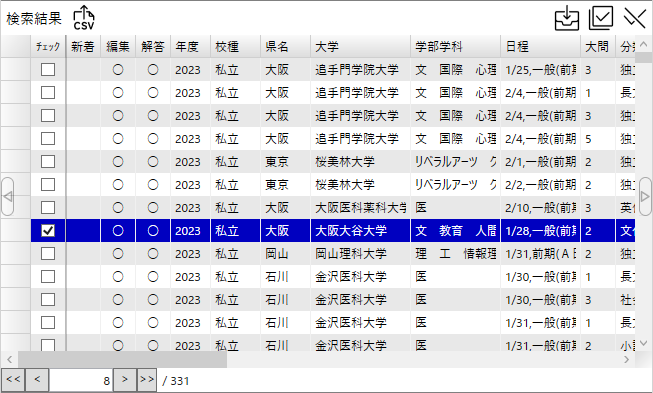653x393 pixels.
Task: Click the total pages text / 331
Action: click(176, 381)
